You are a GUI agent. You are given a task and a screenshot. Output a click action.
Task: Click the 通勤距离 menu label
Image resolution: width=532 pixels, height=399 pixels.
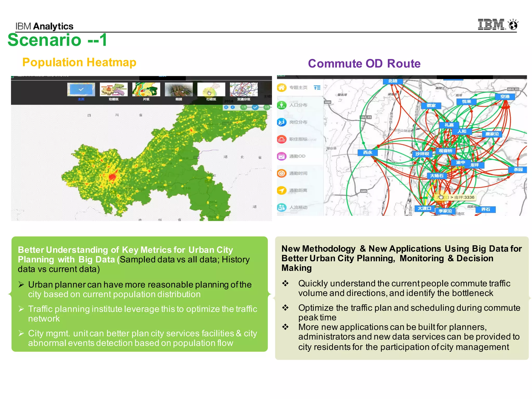(298, 190)
